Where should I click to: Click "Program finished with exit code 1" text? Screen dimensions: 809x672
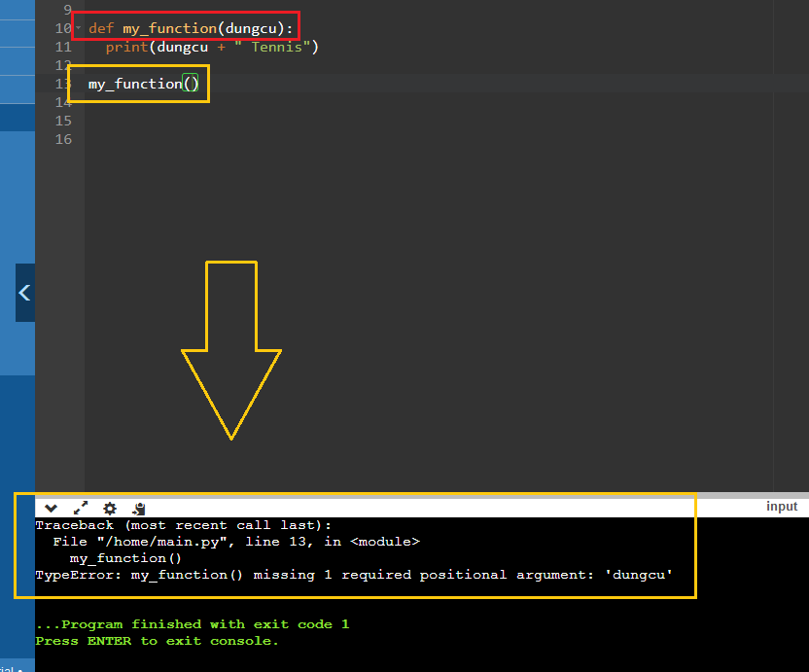[205, 624]
